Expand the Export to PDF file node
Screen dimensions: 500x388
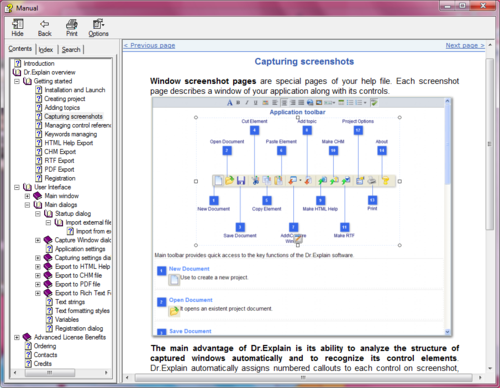[x=38, y=284]
